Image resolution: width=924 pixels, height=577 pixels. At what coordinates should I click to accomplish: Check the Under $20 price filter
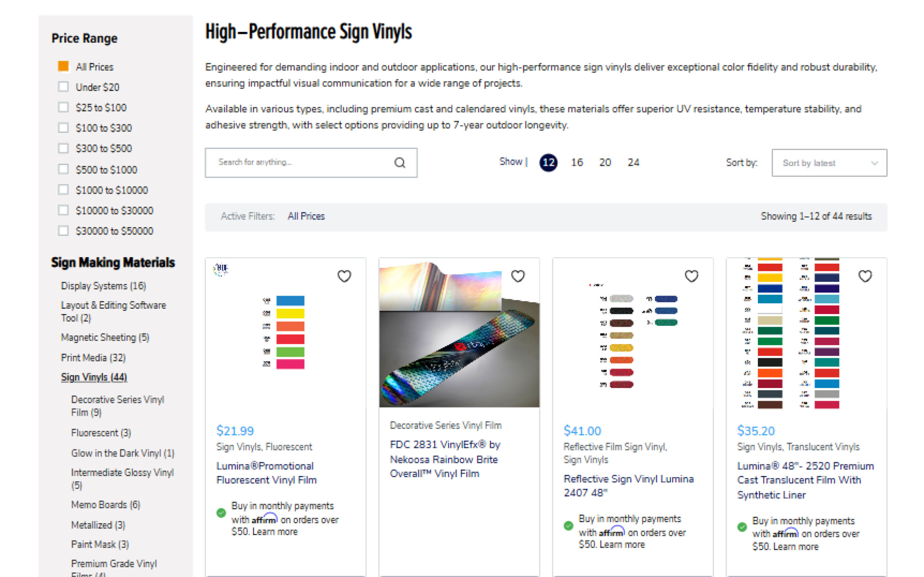63,87
